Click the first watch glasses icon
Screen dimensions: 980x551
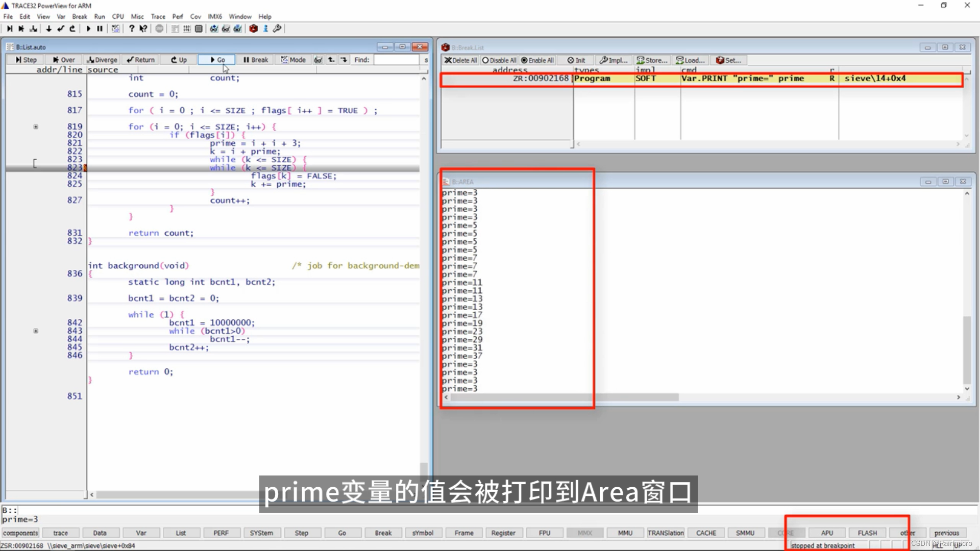pyautogui.click(x=214, y=29)
